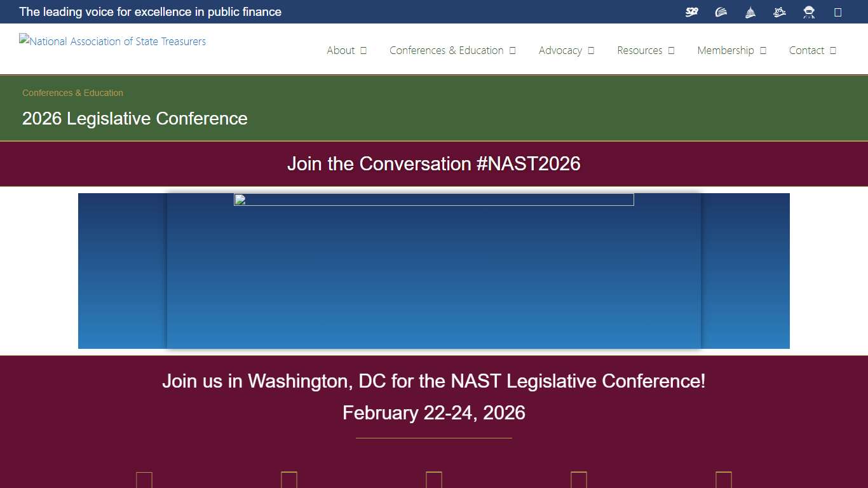Click the Conferences & Education breadcrumb link

point(72,93)
